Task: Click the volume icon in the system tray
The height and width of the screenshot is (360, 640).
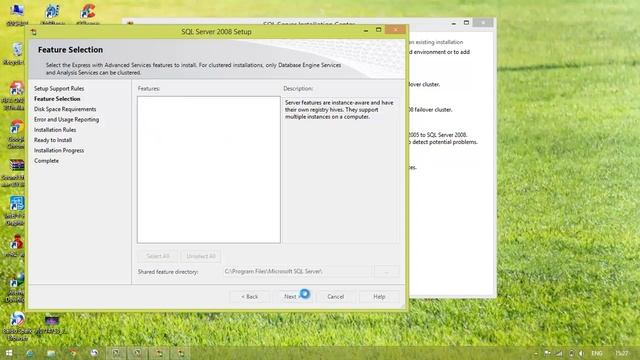Action: (x=581, y=353)
